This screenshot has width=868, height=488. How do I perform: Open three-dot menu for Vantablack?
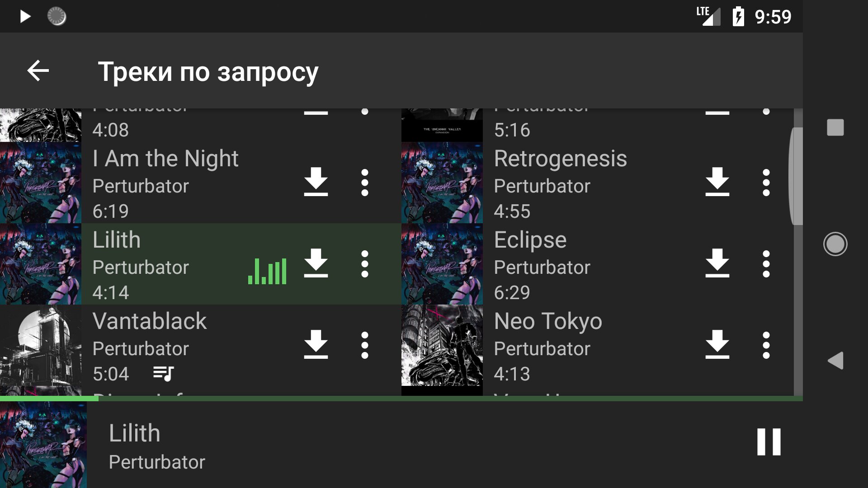tap(364, 345)
